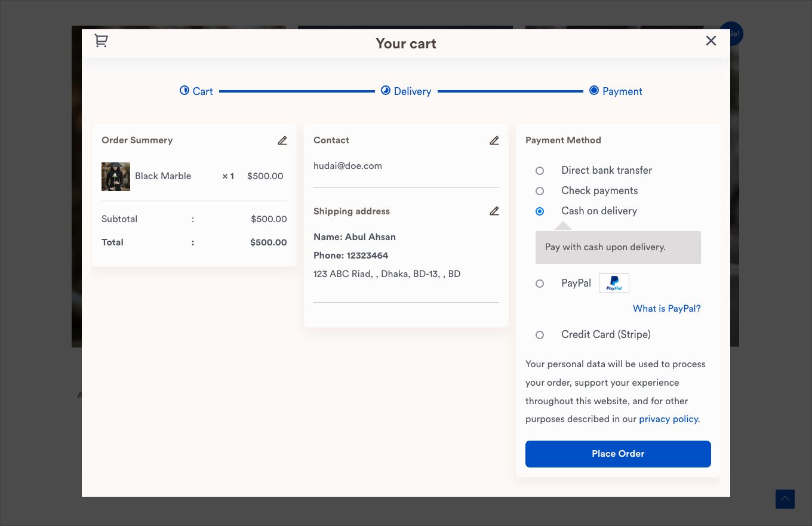
Task: Click the Payment Method heading
Action: pos(563,140)
